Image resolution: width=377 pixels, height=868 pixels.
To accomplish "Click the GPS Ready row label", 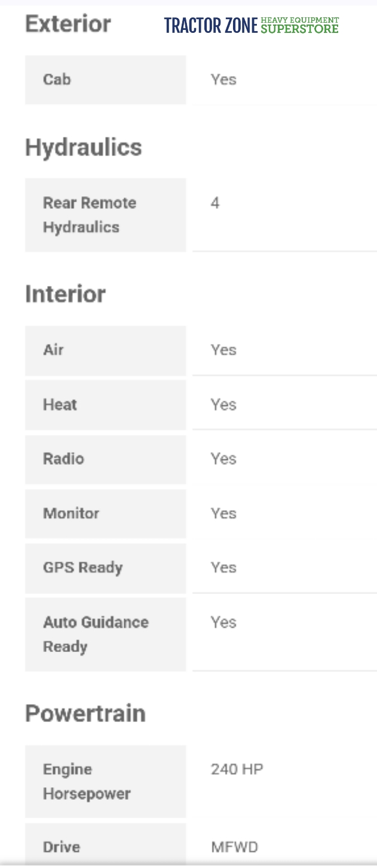I will [82, 568].
